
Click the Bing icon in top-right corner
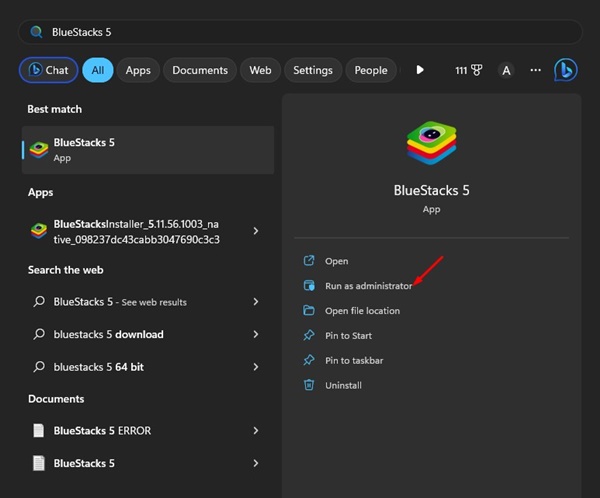[x=565, y=70]
